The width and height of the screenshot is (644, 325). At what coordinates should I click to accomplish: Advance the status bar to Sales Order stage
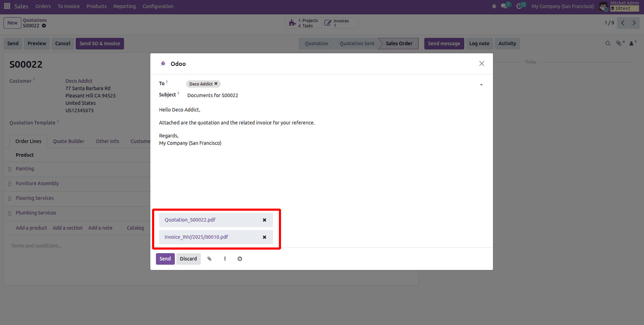[x=399, y=43]
